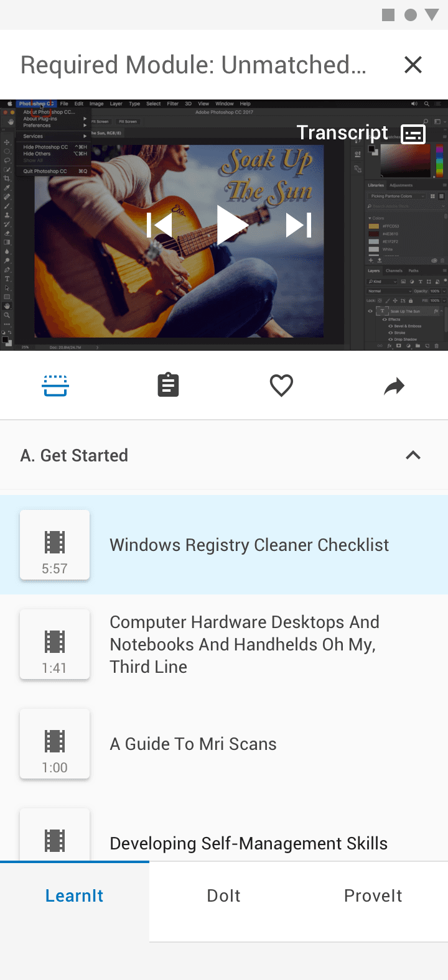Select the contents list icon tab

point(55,386)
